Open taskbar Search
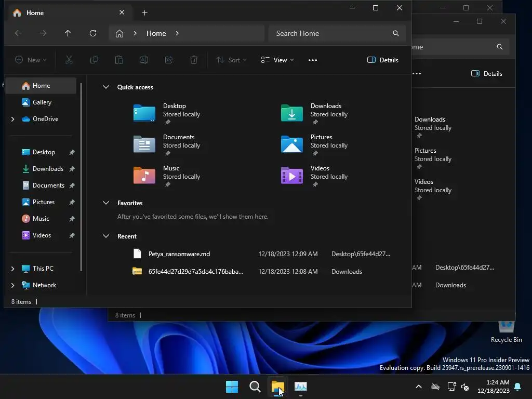532x399 pixels. coord(255,387)
